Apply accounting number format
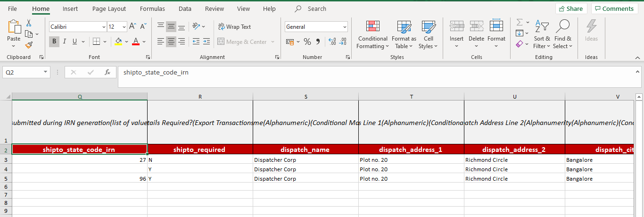This screenshot has width=644, height=217. pyautogui.click(x=290, y=42)
